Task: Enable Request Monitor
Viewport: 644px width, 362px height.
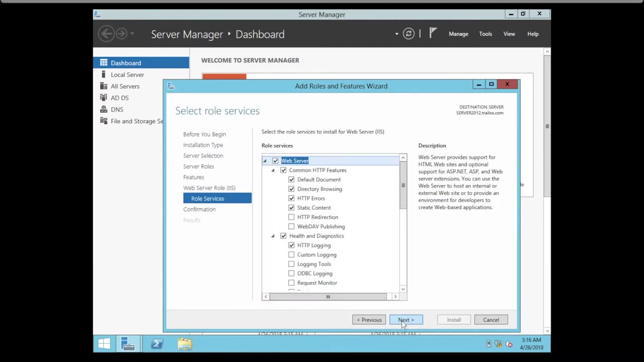Action: (291, 283)
